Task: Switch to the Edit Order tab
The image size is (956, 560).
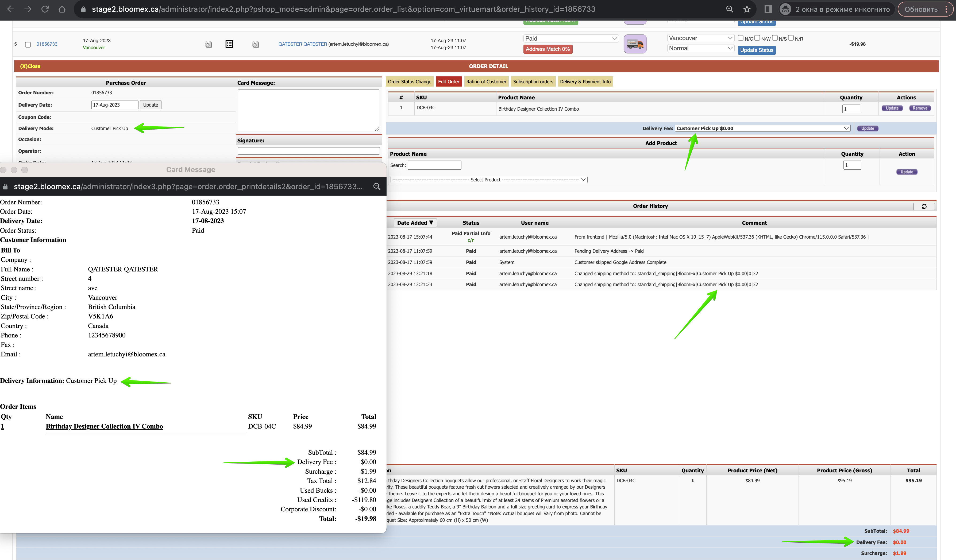Action: 448,81
